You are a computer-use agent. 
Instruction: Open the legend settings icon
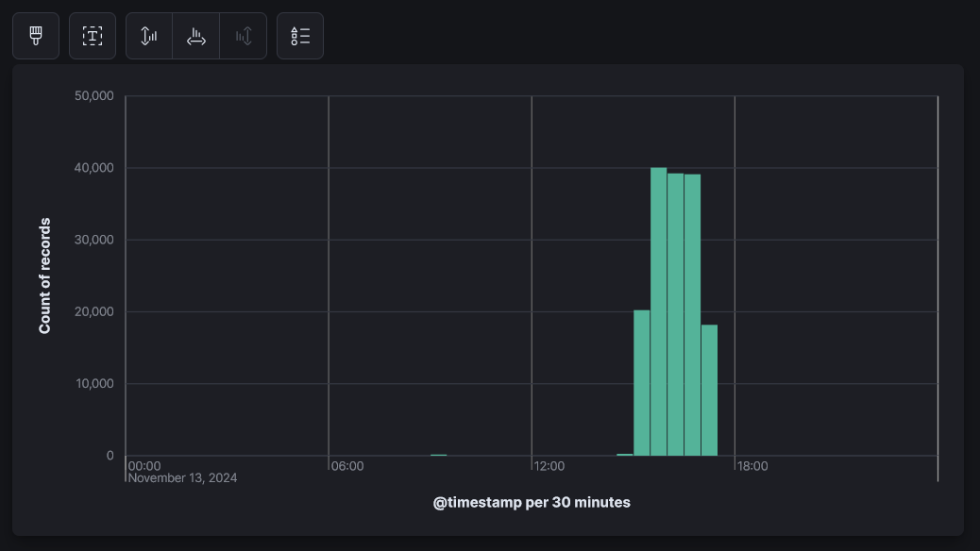click(x=300, y=36)
